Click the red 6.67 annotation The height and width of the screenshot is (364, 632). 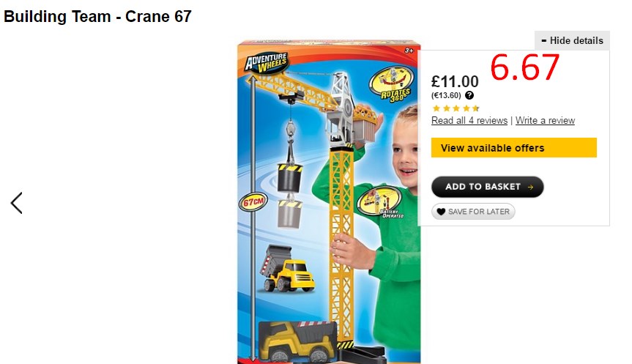point(525,67)
